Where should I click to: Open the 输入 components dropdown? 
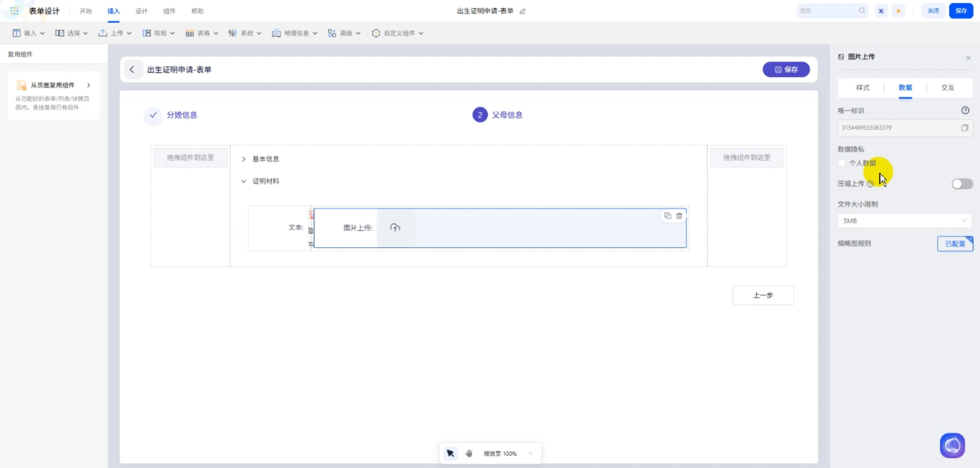[x=29, y=33]
